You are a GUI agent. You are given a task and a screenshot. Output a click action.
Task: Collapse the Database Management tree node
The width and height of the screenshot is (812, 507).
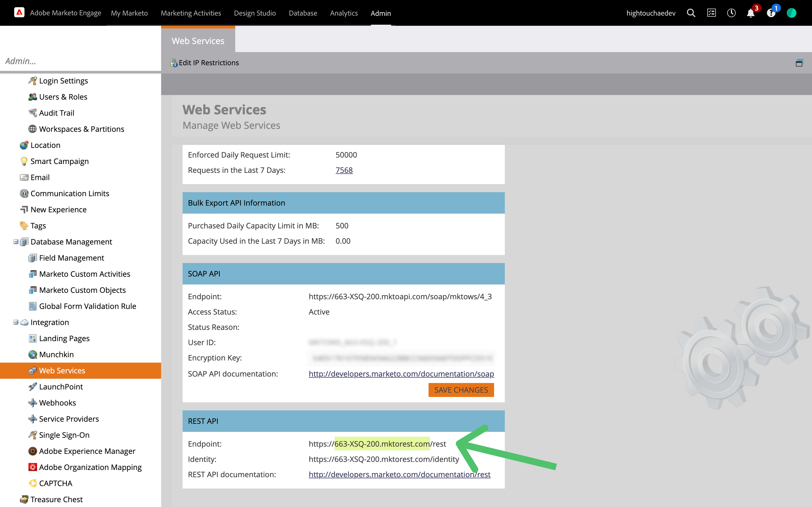tap(15, 242)
